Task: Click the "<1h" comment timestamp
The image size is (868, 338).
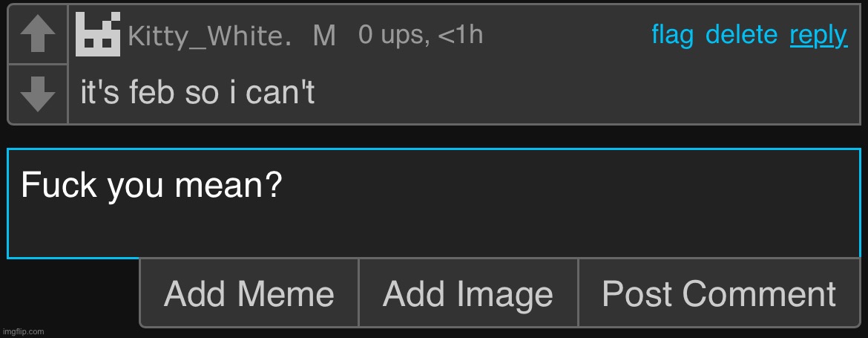Action: pos(461,34)
